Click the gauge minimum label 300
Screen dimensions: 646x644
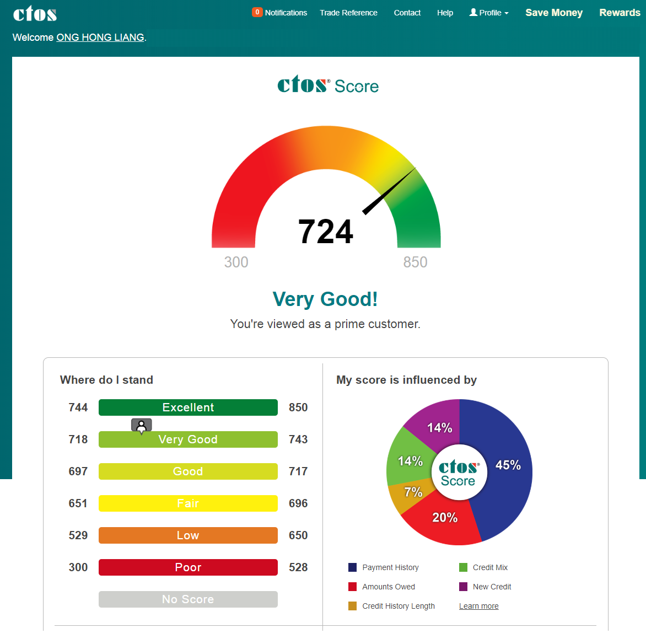point(236,262)
